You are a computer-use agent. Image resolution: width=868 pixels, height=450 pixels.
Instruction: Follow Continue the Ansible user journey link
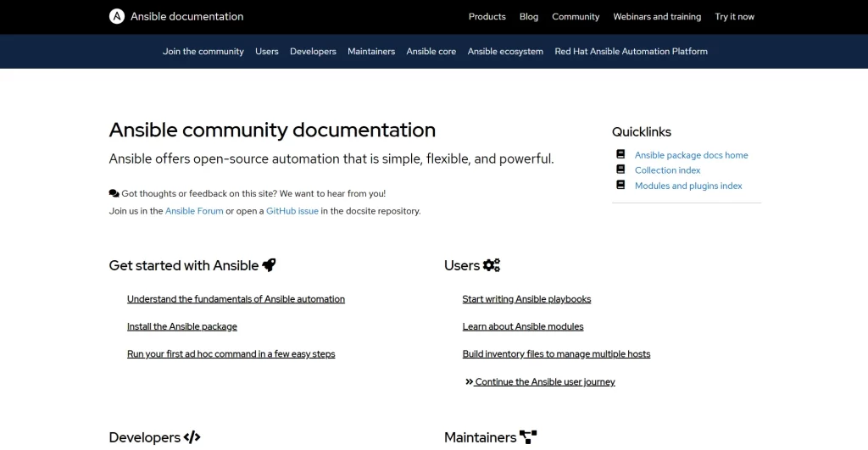coord(545,381)
